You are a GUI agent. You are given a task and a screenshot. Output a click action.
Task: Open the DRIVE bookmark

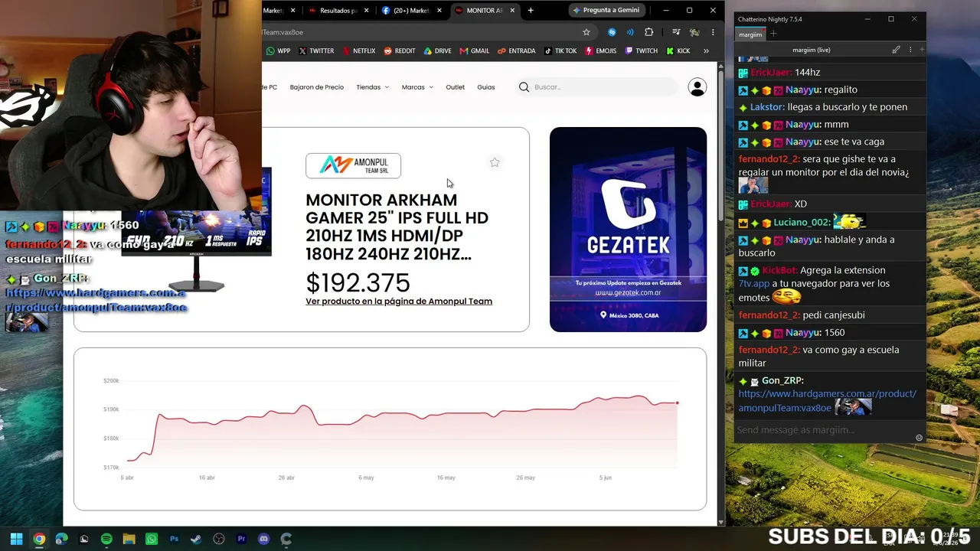[437, 51]
